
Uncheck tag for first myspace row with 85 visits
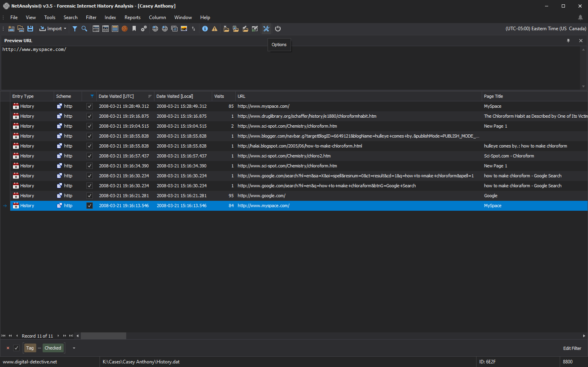pos(90,106)
